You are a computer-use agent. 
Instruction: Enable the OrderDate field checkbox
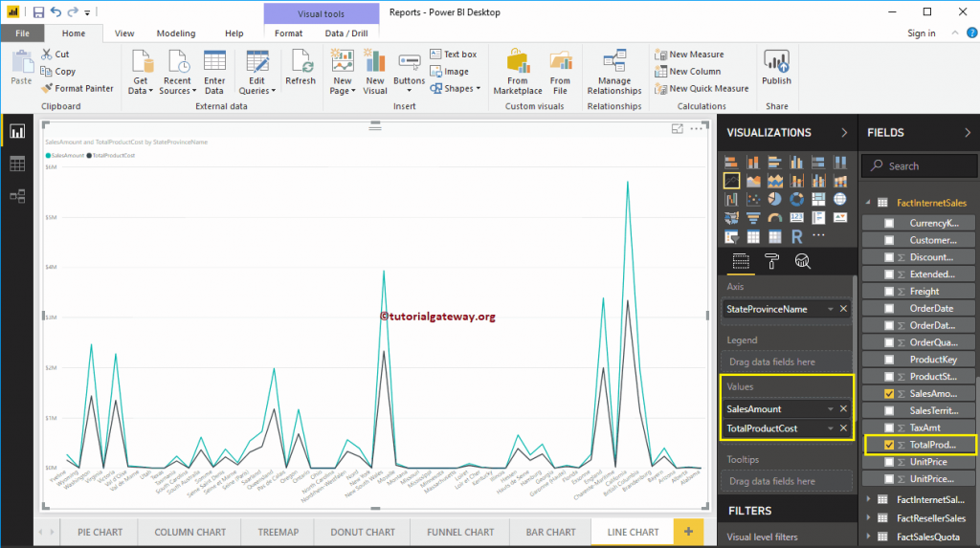tap(889, 308)
